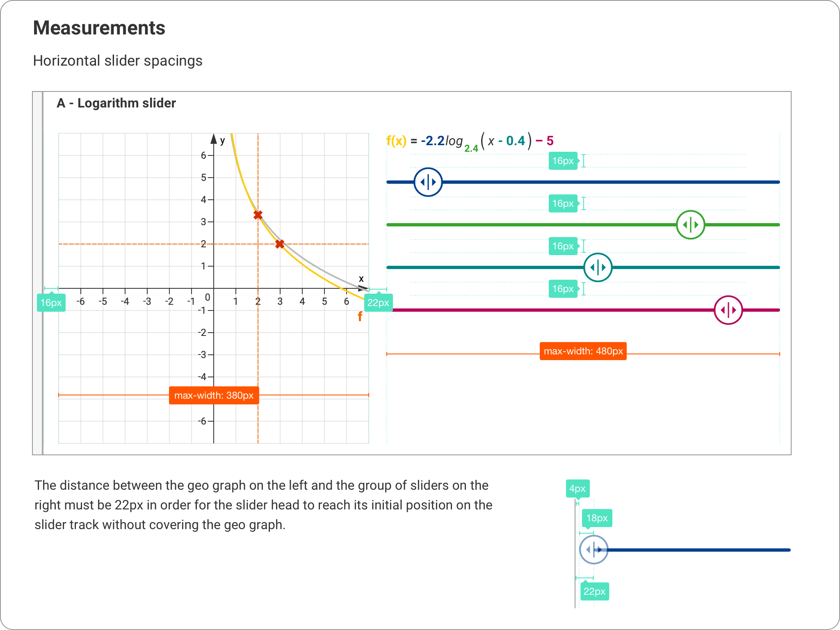The height and width of the screenshot is (630, 840).
Task: Click the dark blue slider handle
Action: coord(428,182)
